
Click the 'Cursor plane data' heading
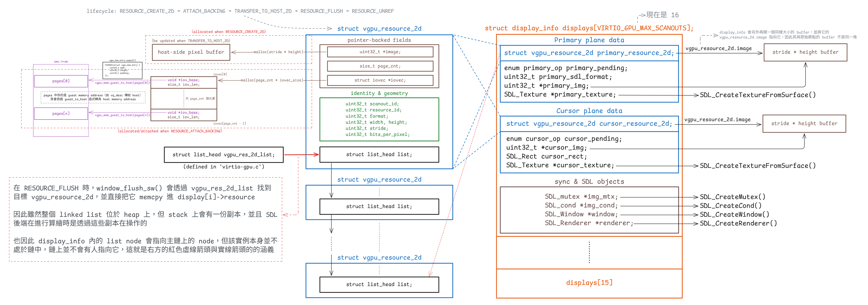click(x=589, y=111)
